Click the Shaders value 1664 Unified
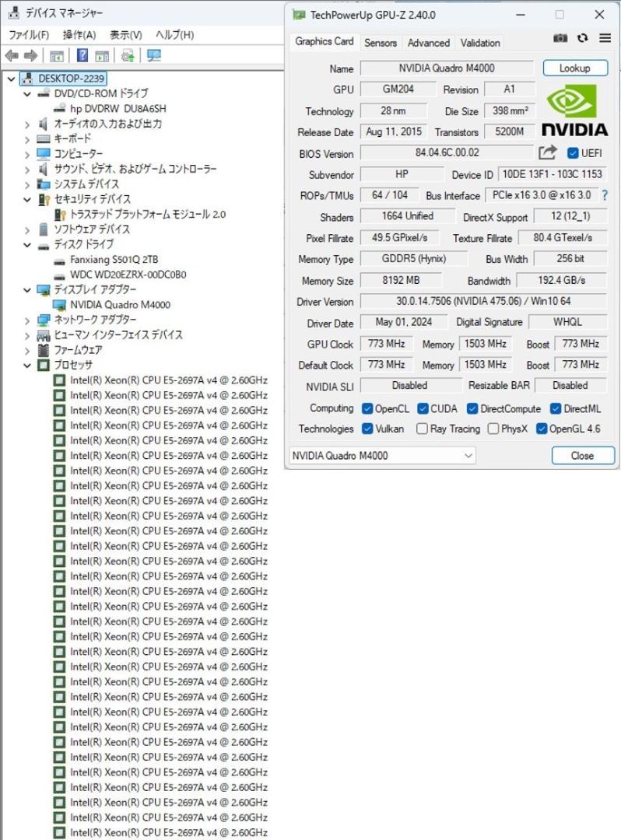The image size is (621, 840). click(x=407, y=216)
